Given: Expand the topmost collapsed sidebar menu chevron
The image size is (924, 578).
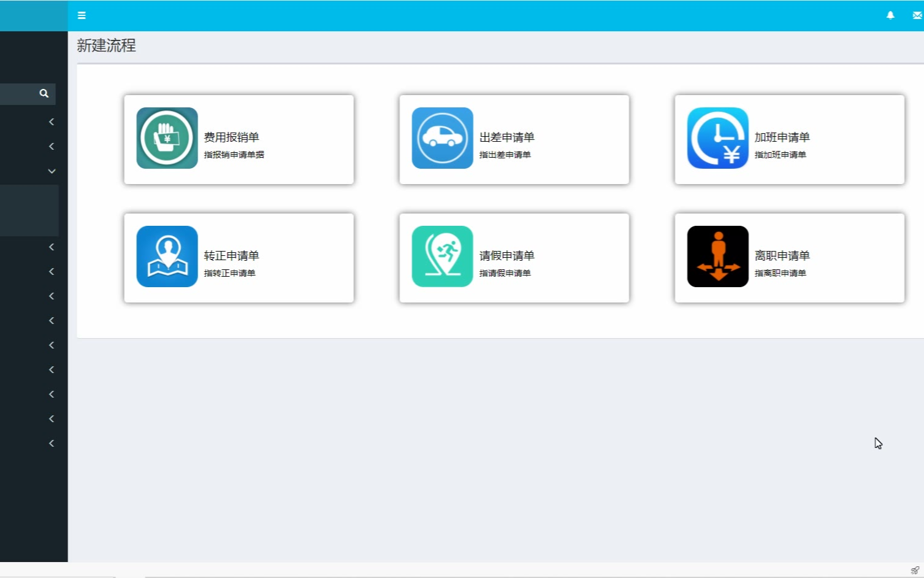Looking at the screenshot, I should pyautogui.click(x=52, y=122).
